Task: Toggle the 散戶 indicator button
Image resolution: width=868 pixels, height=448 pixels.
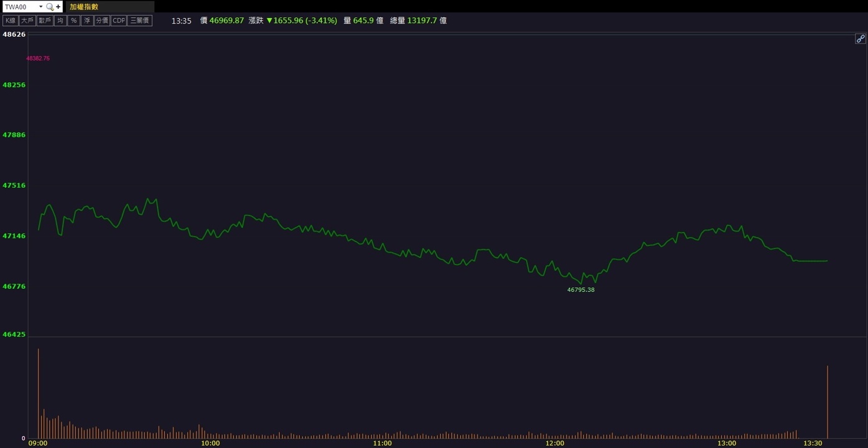Action: point(45,21)
